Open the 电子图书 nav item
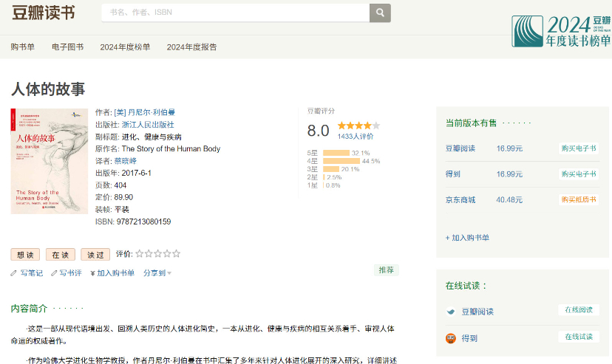 point(67,47)
